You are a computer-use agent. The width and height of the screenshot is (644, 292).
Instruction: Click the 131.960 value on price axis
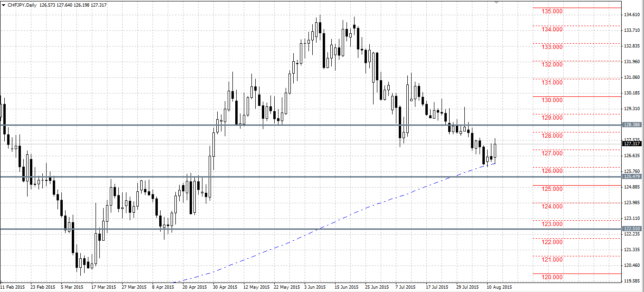632,62
